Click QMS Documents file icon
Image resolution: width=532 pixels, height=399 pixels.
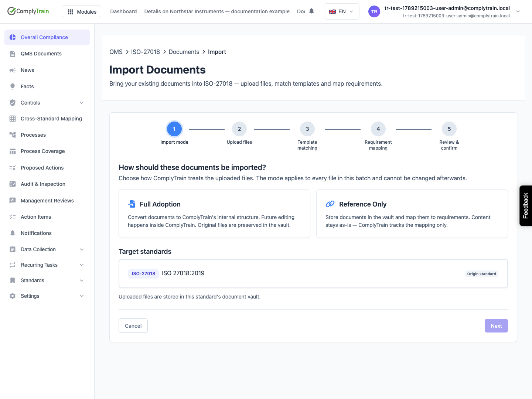point(13,54)
